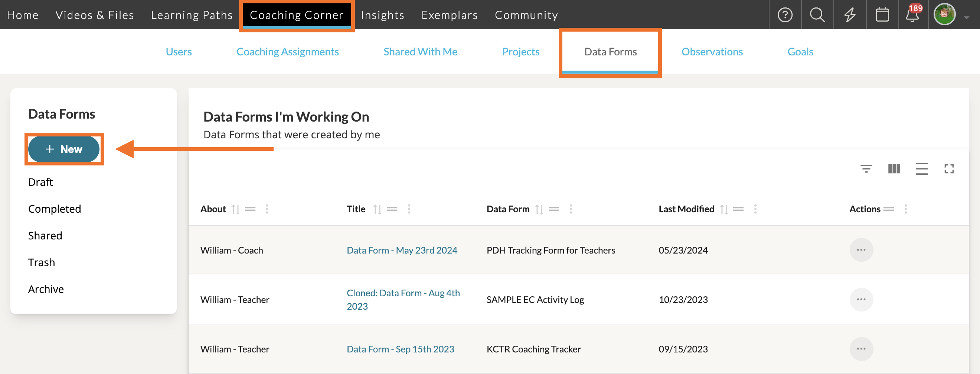The width and height of the screenshot is (980, 374).
Task: Open the column chooser icon
Action: click(x=894, y=169)
